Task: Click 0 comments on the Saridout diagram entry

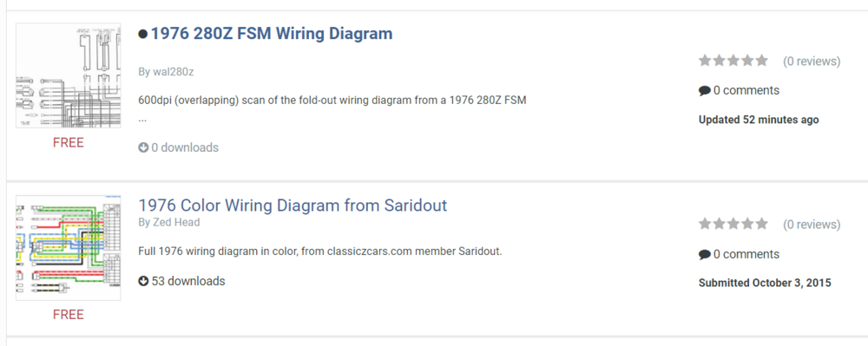Action: (746, 254)
